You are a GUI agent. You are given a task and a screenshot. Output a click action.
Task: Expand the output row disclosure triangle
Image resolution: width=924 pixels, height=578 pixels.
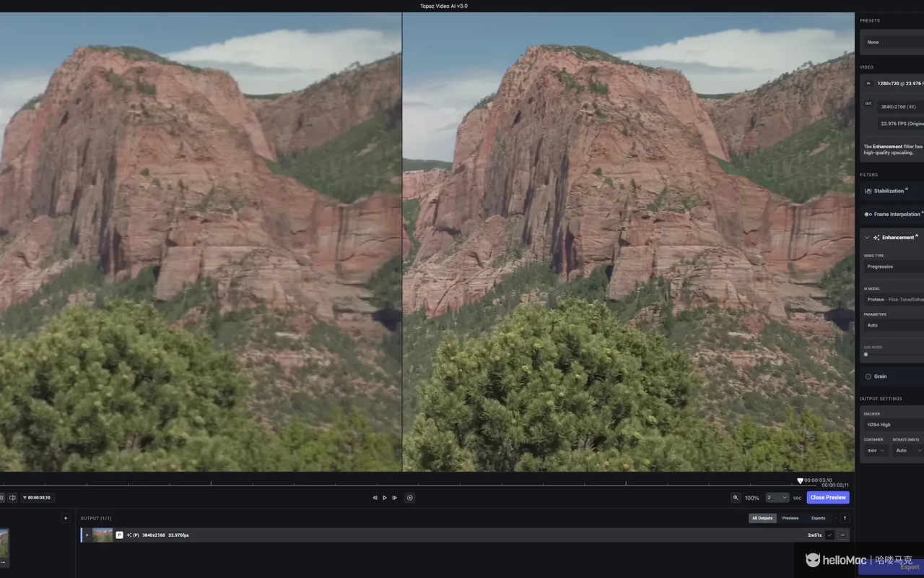pos(87,535)
